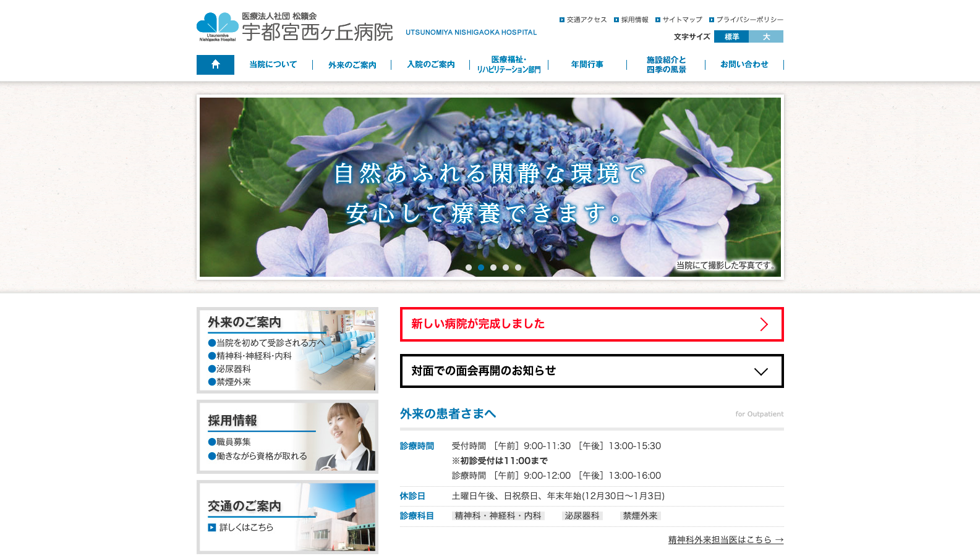Open the 医療福祉・リハビリテーション部門 menu

(509, 64)
